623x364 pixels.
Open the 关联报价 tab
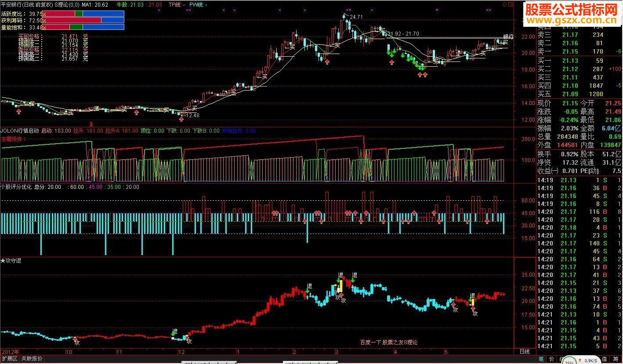point(32,359)
